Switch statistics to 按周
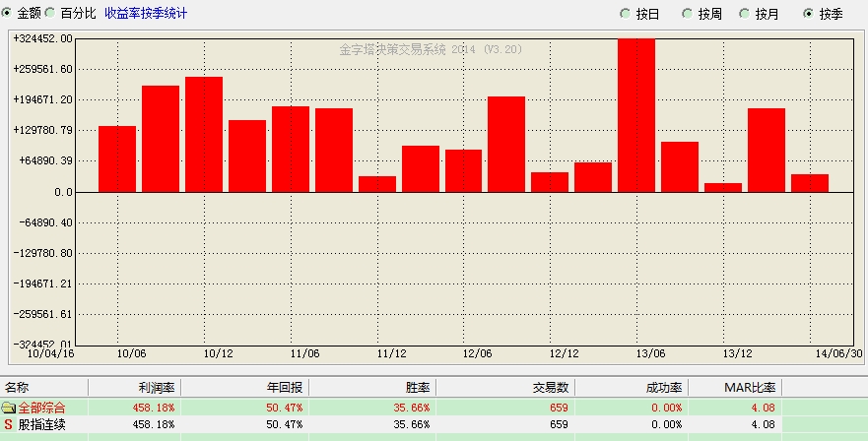Screen dimensions: 868x441 click(x=688, y=14)
